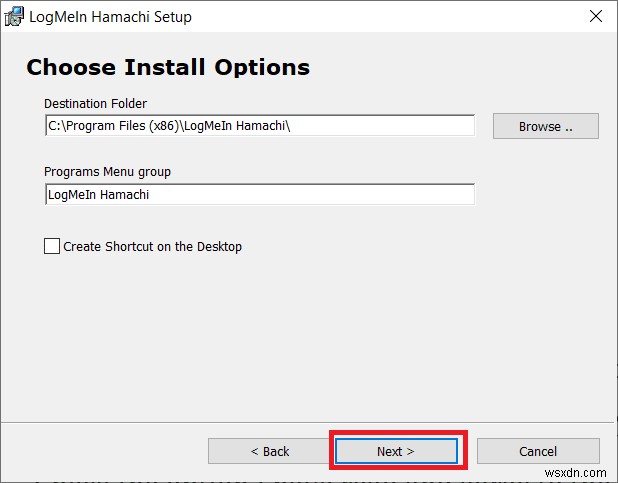Click the "Destination Folder" label

pyautogui.click(x=95, y=104)
